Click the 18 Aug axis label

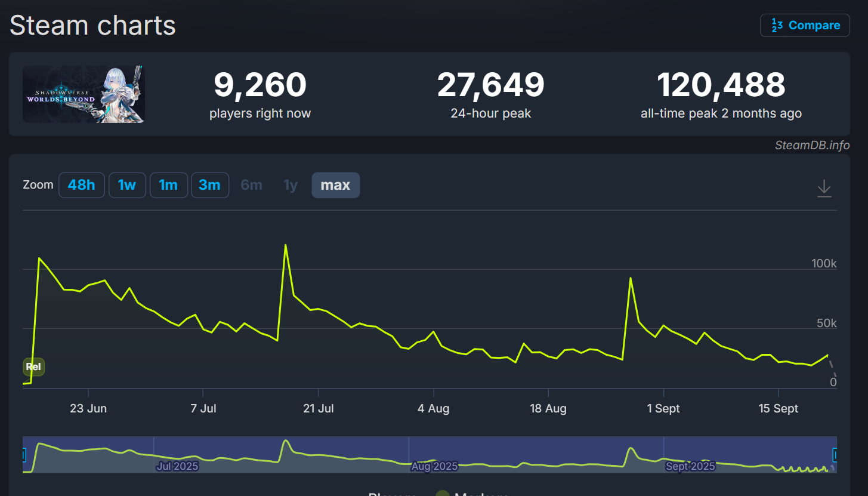point(548,409)
